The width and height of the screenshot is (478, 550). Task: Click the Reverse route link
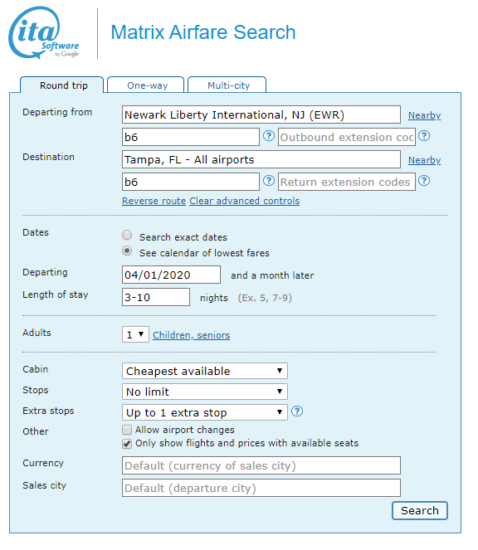pos(154,201)
